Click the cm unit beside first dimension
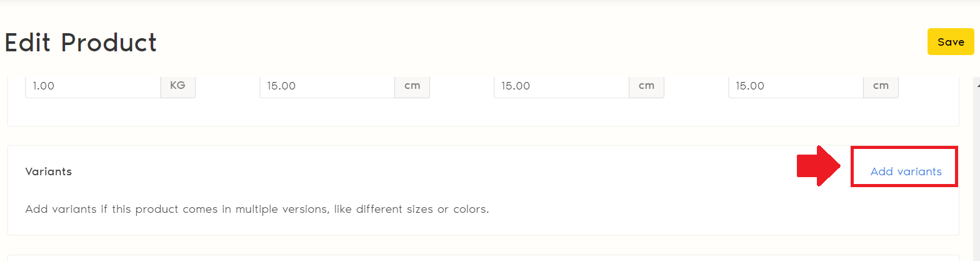The width and height of the screenshot is (980, 261). click(412, 86)
